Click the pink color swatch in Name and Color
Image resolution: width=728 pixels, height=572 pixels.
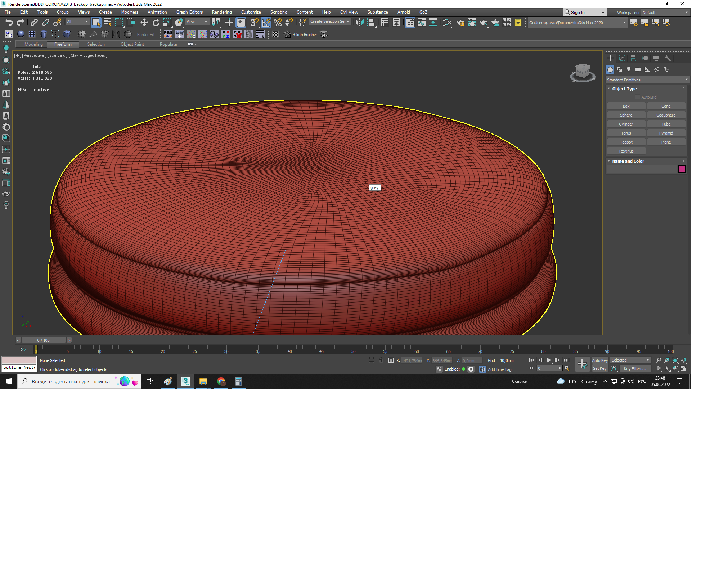681,169
